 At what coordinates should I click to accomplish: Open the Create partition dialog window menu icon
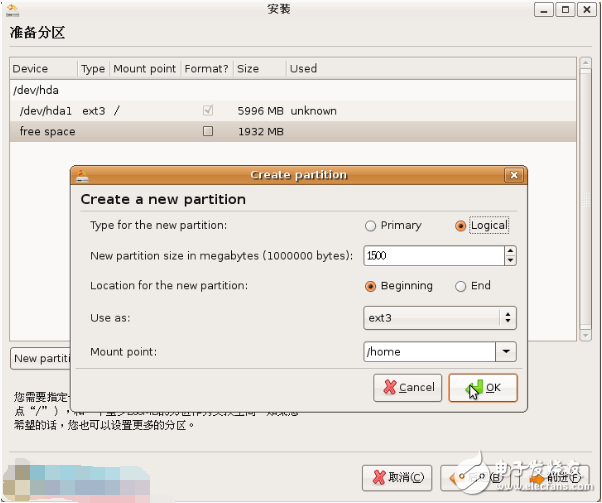pos(82,175)
